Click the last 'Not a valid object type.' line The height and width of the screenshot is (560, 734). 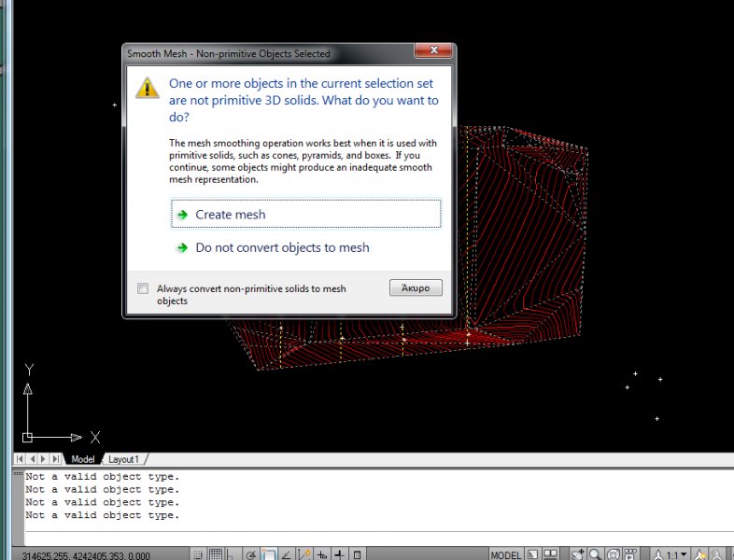point(102,515)
